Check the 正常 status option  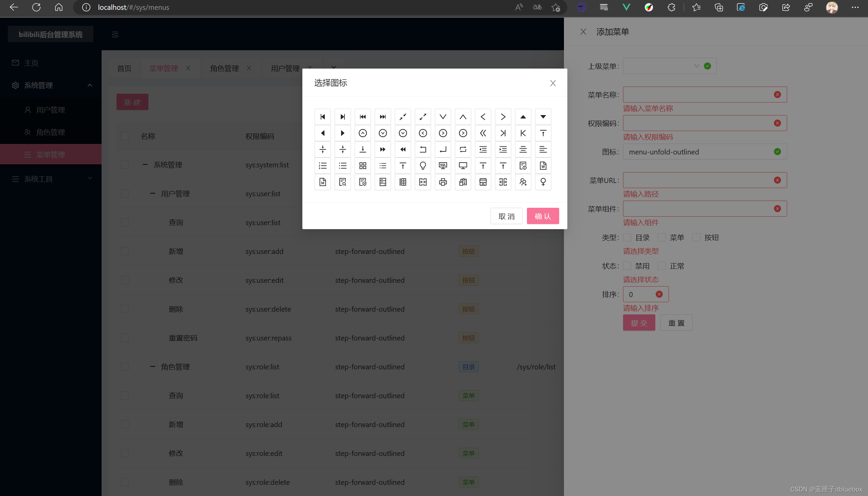[662, 266]
